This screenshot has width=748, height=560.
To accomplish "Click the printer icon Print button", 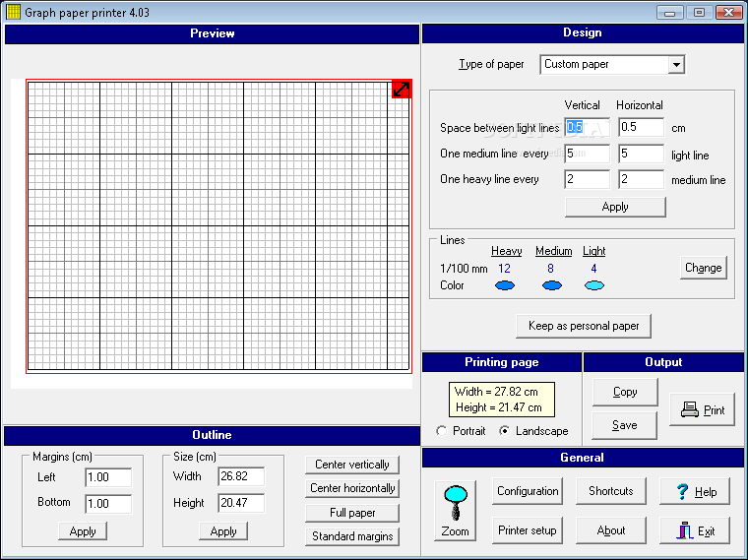I will point(702,409).
